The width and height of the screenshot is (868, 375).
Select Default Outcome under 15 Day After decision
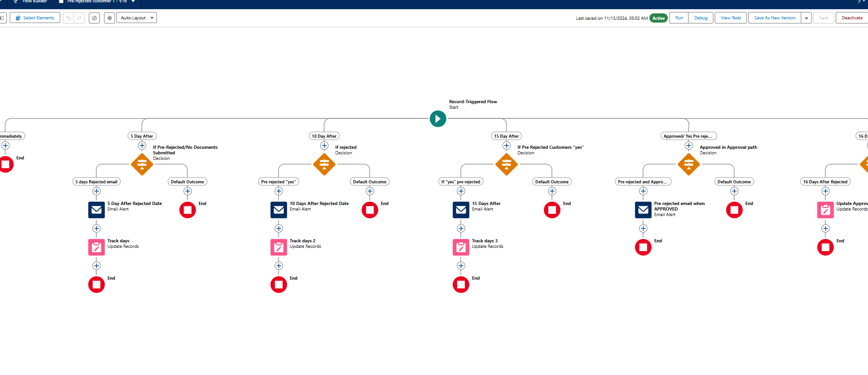click(x=552, y=182)
